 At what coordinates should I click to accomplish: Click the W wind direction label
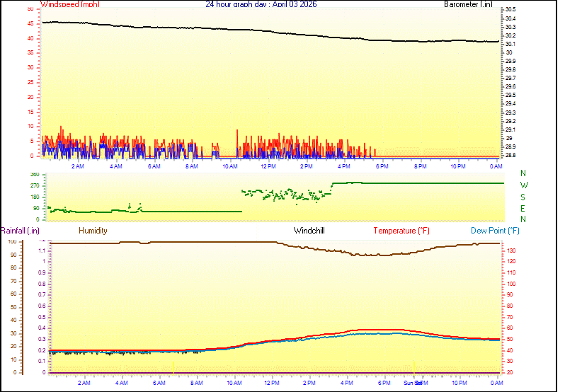pyautogui.click(x=523, y=185)
